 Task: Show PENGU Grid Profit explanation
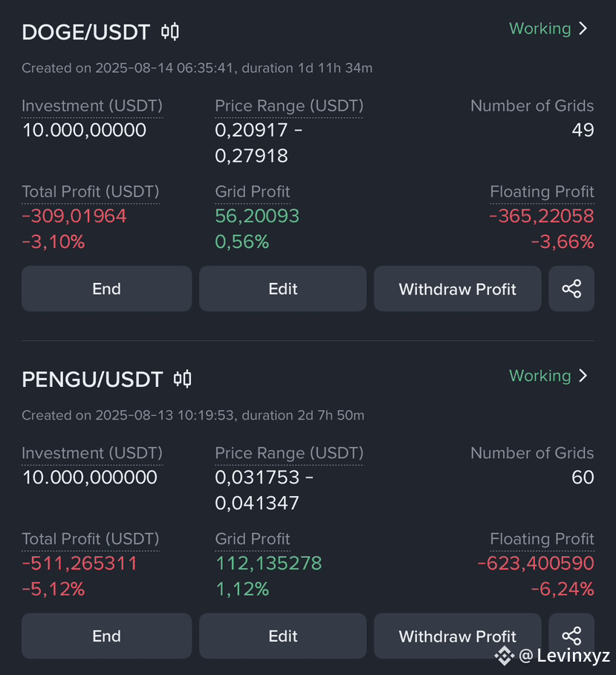pos(253,538)
